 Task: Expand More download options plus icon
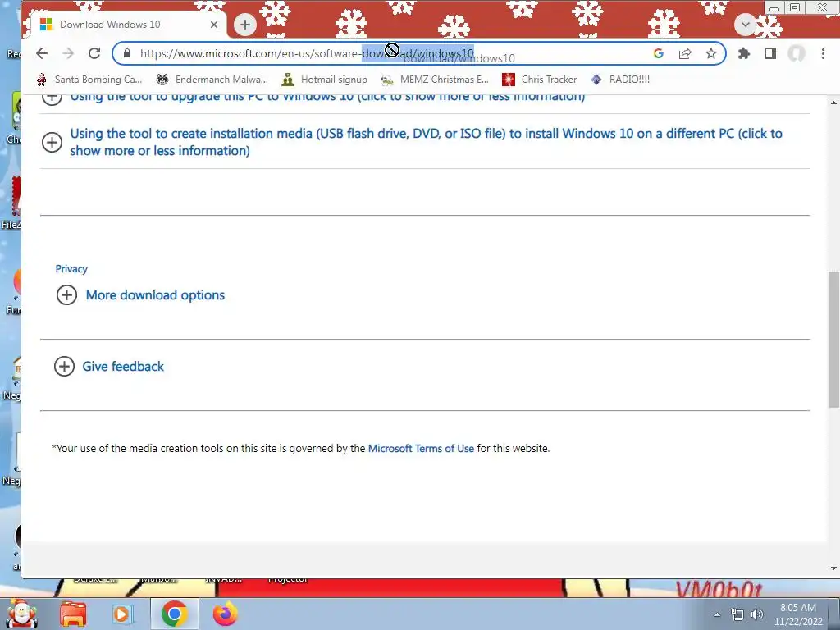tap(67, 294)
